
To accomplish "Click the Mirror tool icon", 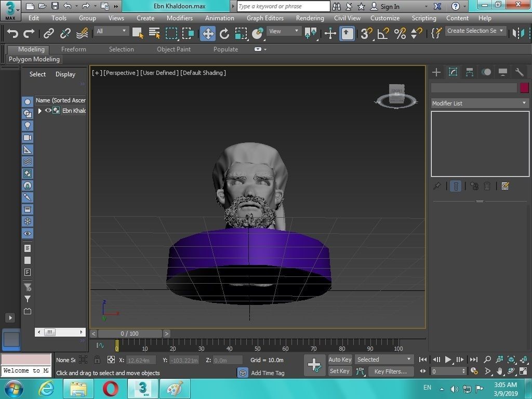I will point(518,33).
